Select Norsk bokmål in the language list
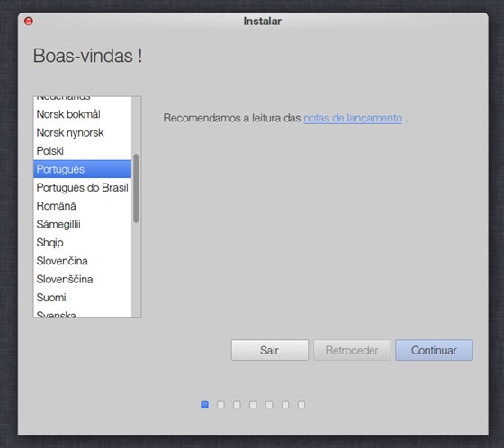Screen dimensions: 504x448 [82, 114]
